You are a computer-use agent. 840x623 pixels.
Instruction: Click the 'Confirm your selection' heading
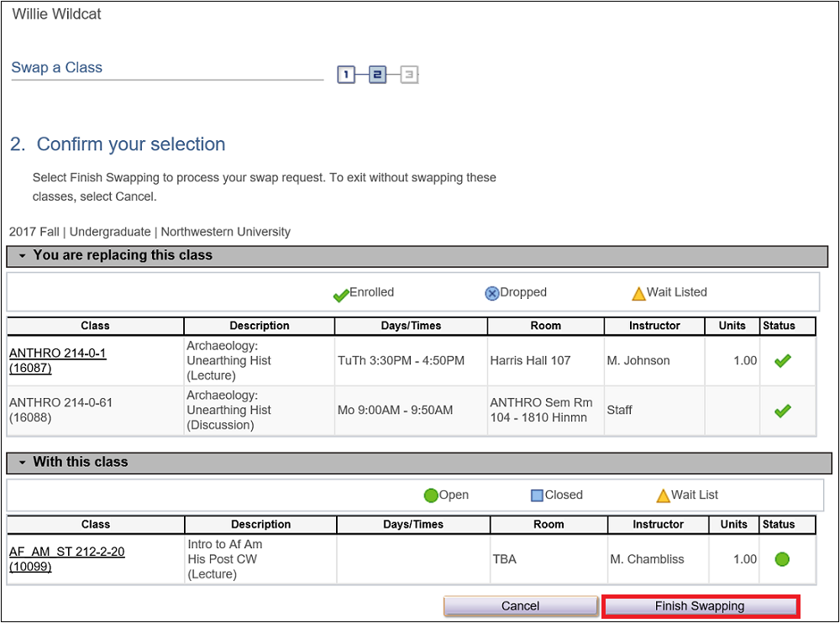[131, 144]
